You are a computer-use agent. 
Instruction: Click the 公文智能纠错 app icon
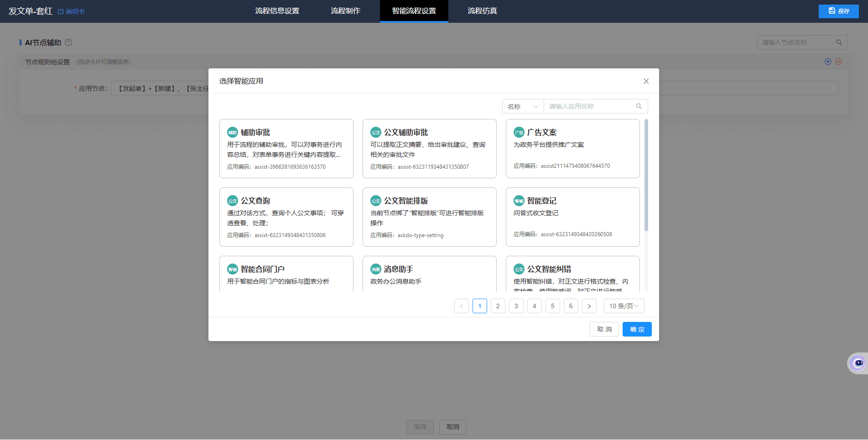pos(519,269)
